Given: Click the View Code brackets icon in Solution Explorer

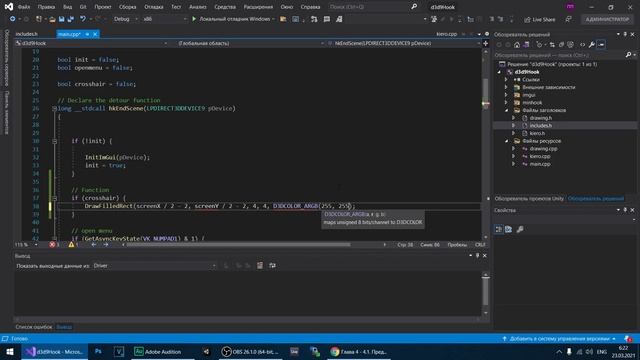Looking at the screenshot, I should (582, 44).
